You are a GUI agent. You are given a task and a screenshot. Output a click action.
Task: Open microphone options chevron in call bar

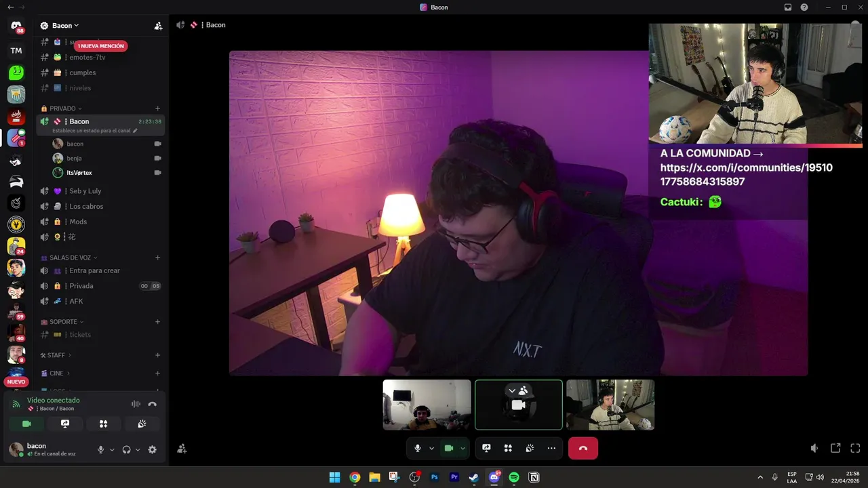point(431,448)
